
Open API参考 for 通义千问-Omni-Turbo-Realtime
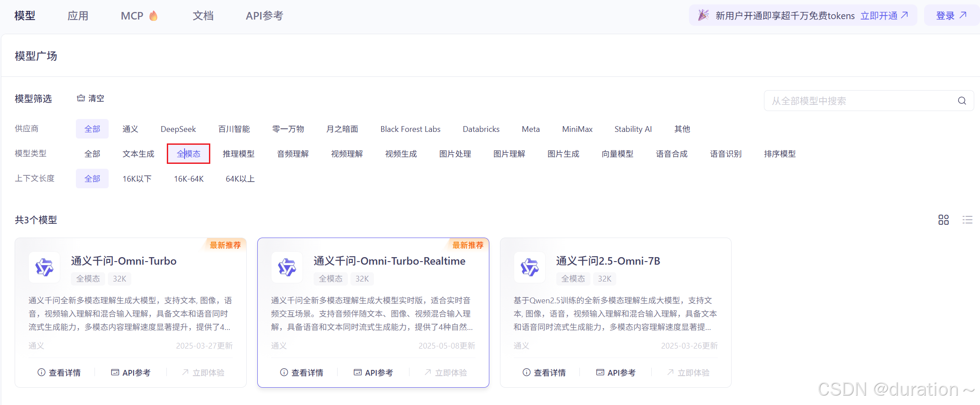pyautogui.click(x=374, y=373)
